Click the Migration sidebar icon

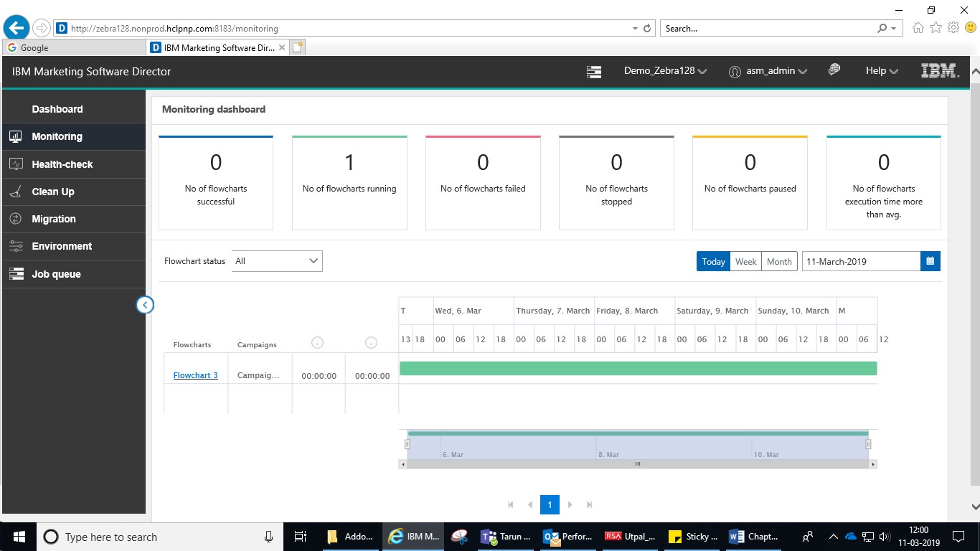click(16, 219)
